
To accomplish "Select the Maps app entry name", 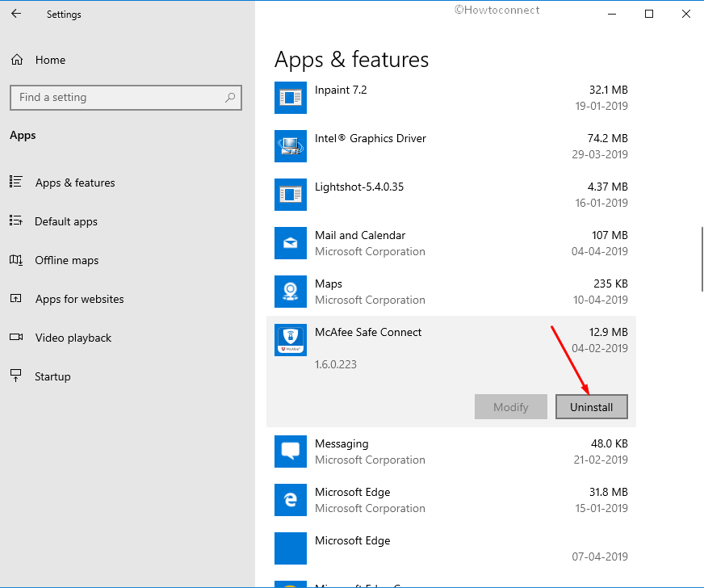I will pyautogui.click(x=329, y=283).
